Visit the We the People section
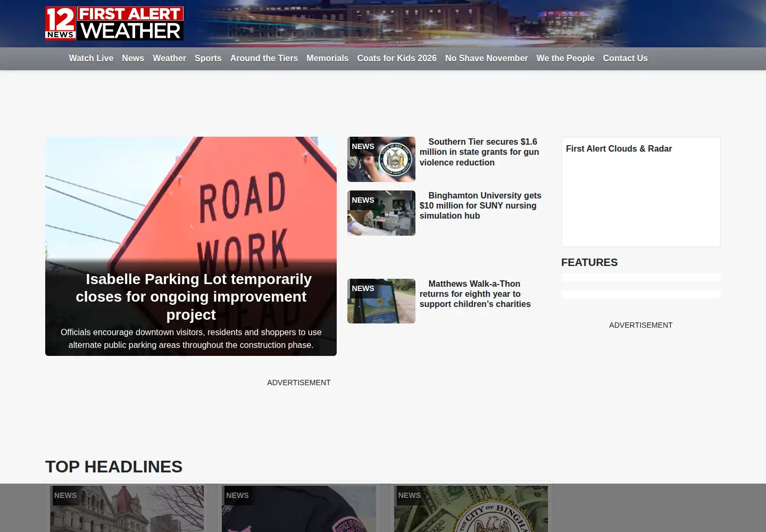 tap(565, 58)
